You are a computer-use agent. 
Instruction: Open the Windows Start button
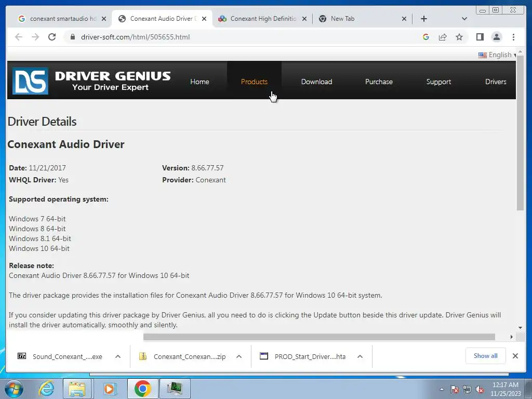pyautogui.click(x=14, y=389)
